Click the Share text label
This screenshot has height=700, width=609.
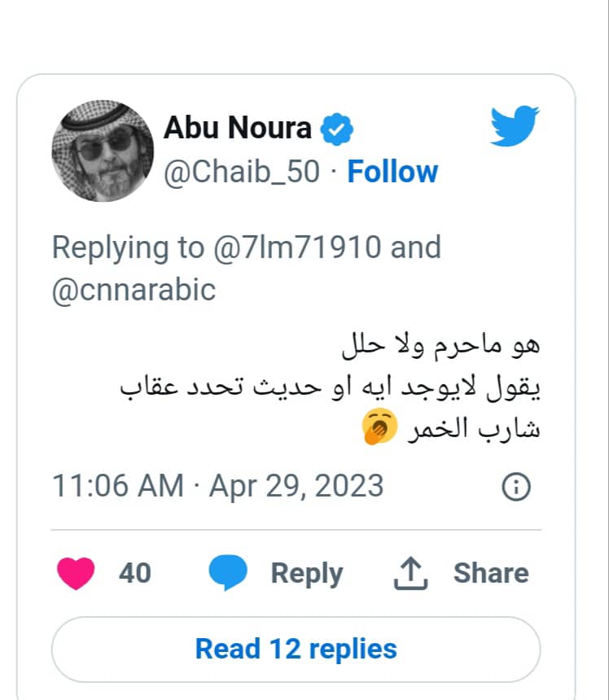491,573
